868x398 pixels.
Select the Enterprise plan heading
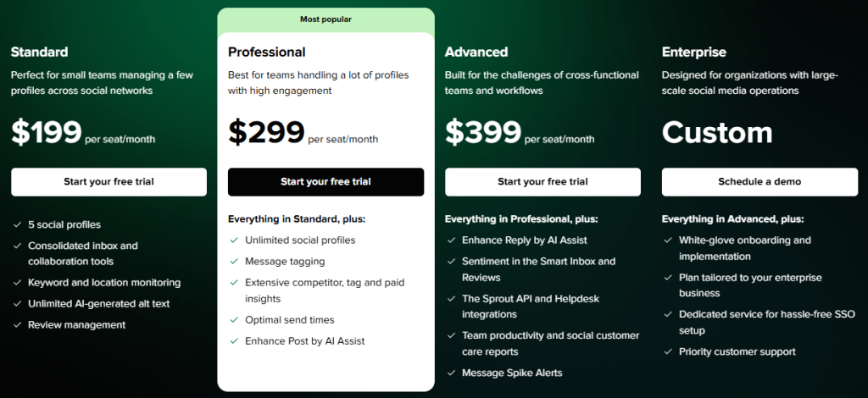click(694, 53)
